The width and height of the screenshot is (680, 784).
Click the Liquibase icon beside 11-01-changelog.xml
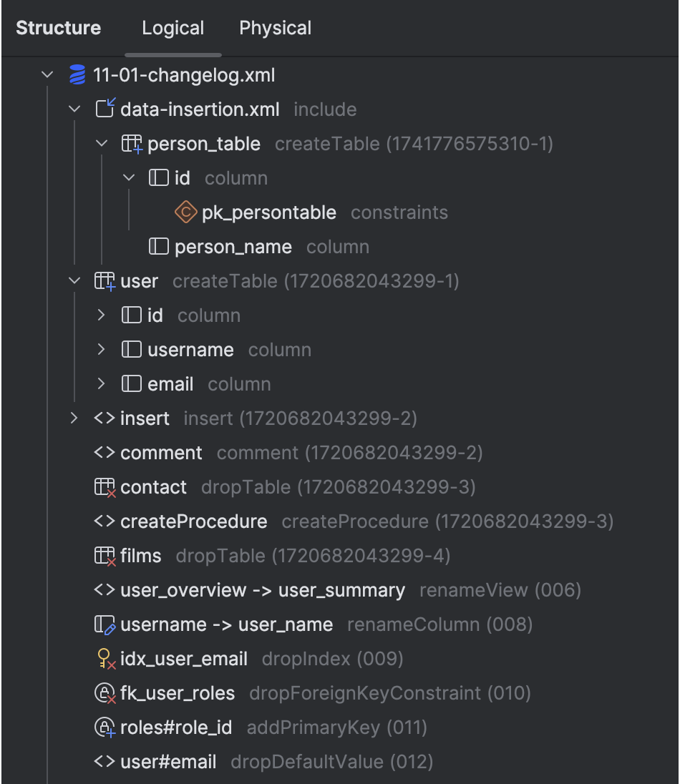click(78, 74)
